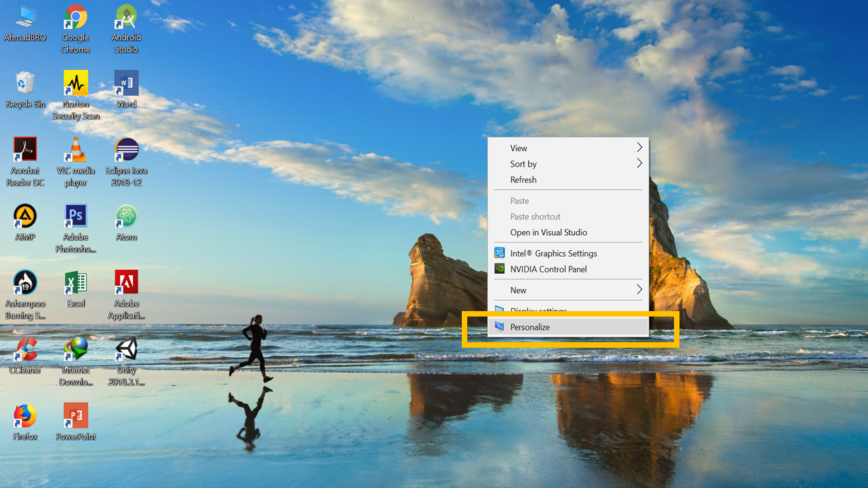868x488 pixels.
Task: Select the PowerPoint desktop shortcut
Action: coord(75,415)
